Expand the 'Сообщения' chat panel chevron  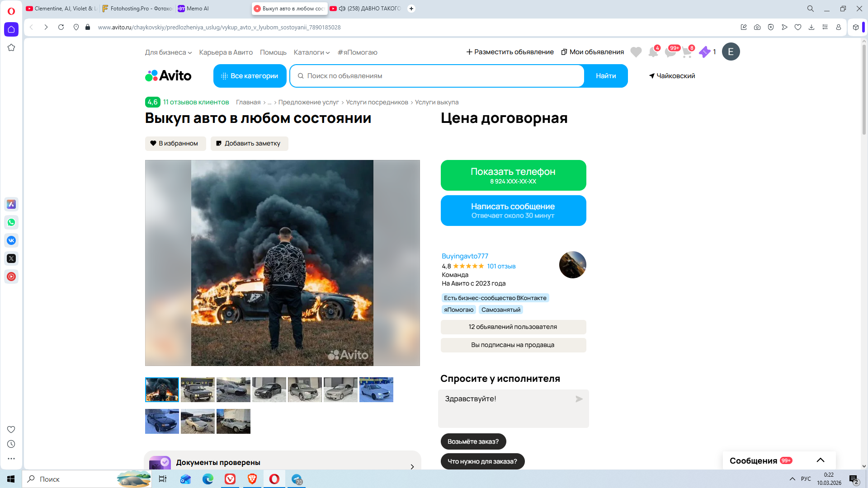[820, 460]
